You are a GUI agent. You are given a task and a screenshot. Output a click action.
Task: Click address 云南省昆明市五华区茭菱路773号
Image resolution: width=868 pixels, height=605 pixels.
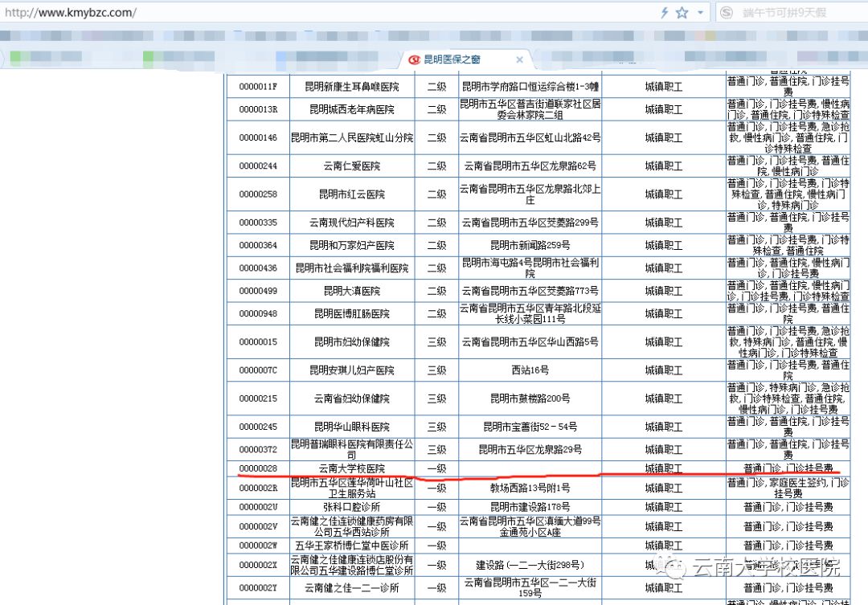(x=530, y=291)
